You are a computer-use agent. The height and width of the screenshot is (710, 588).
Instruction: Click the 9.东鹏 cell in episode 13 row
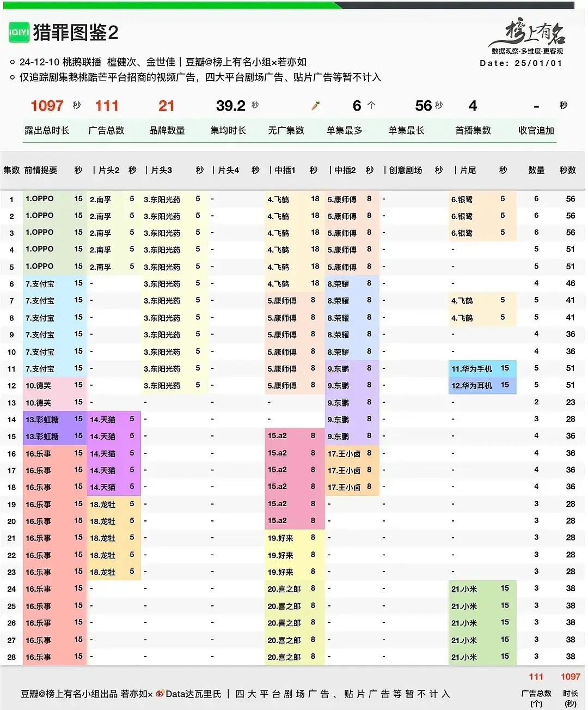338,403
